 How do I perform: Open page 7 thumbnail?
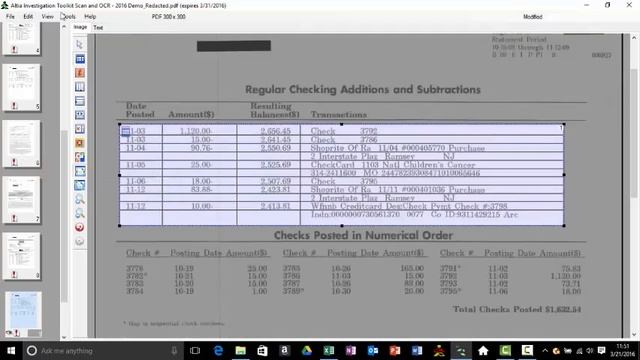point(22,200)
